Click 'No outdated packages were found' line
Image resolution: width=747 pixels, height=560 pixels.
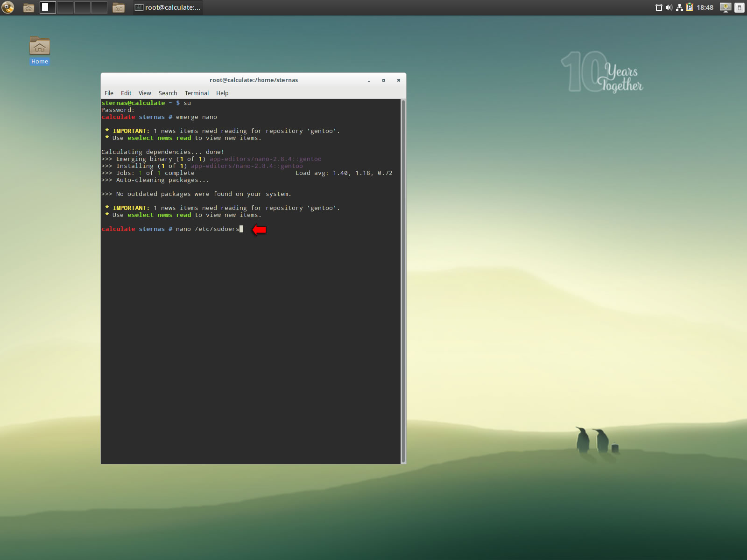[196, 194]
